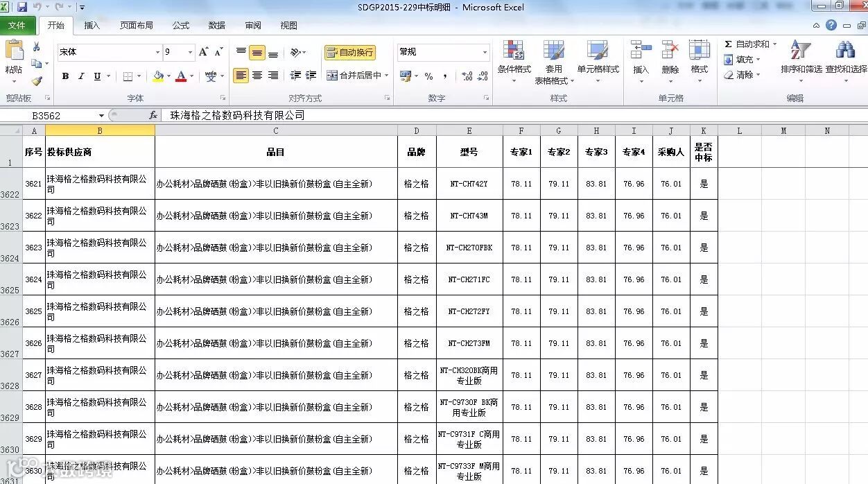
Task: Switch to the 页面布局 tab
Action: (137, 26)
